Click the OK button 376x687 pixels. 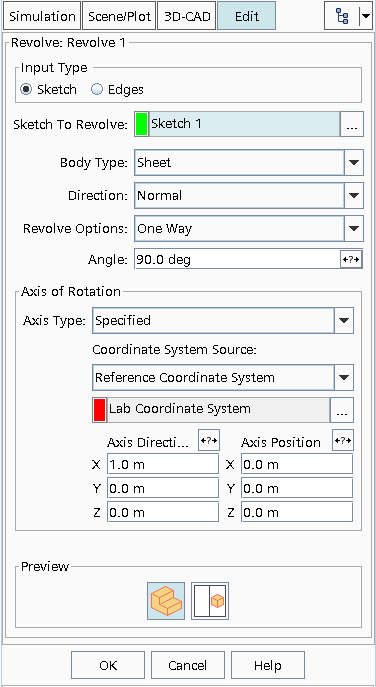coord(108,666)
